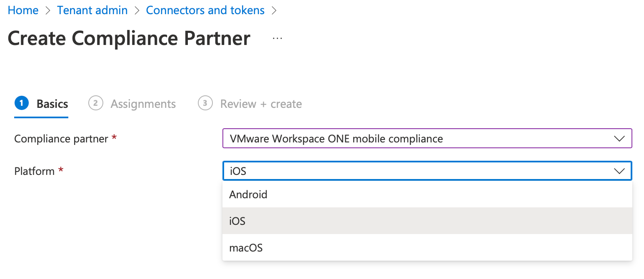Click the step 2 numbered circle

pos(95,103)
